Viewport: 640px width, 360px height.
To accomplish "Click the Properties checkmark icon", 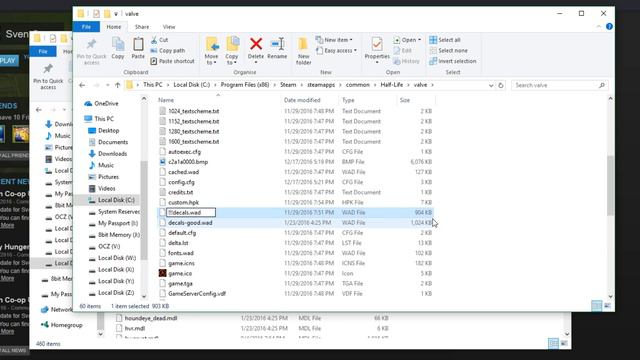I will (377, 44).
